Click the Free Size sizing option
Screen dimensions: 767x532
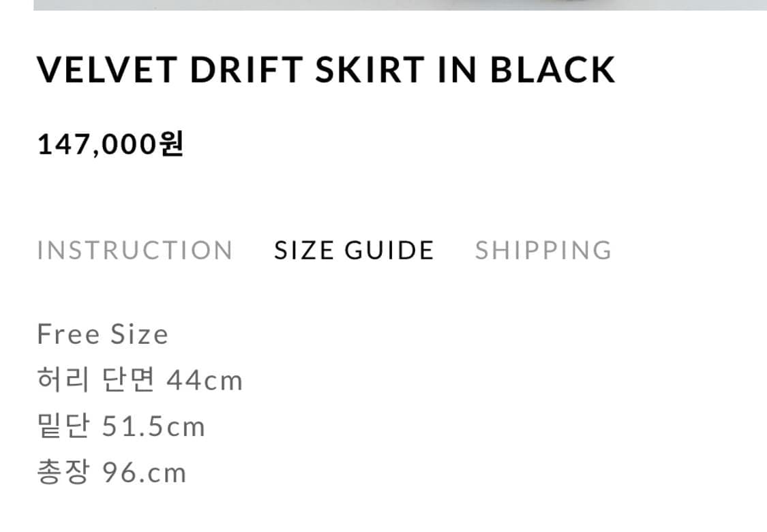[102, 334]
